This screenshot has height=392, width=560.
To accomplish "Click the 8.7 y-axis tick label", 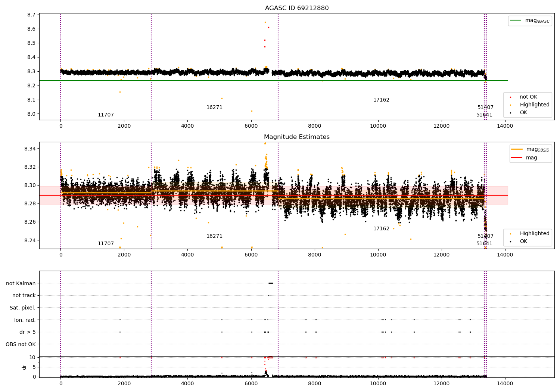I will tap(31, 15).
